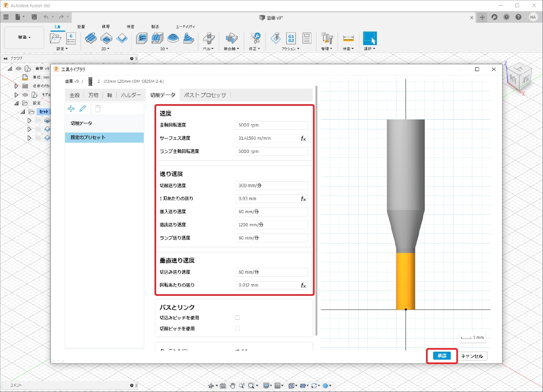Open the 製造 workspace dropdown
This screenshot has height=392, width=543.
(x=24, y=37)
